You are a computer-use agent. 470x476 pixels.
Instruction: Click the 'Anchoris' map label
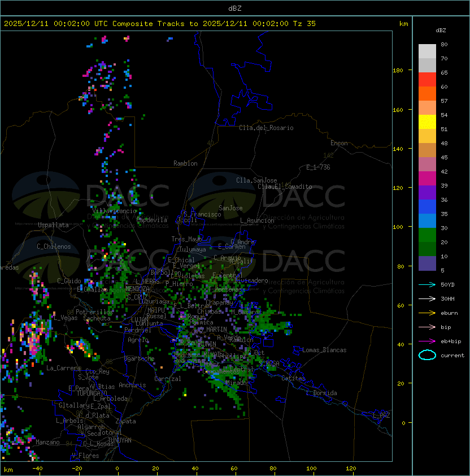coord(132,385)
